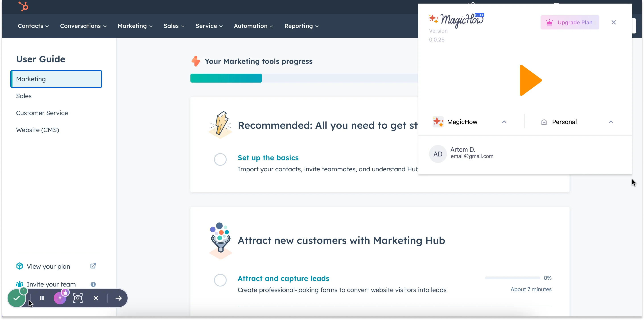Take a screenshot with the camera icon
644x320 pixels.
(x=78, y=298)
